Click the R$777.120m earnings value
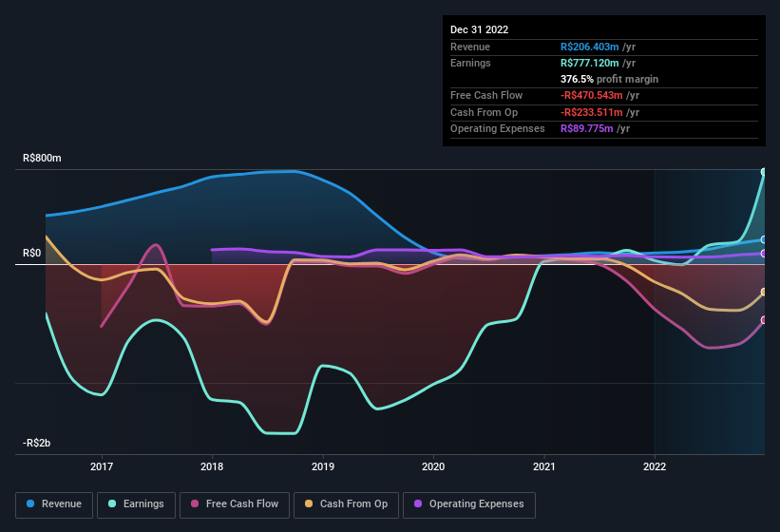The image size is (780, 532). coord(589,63)
